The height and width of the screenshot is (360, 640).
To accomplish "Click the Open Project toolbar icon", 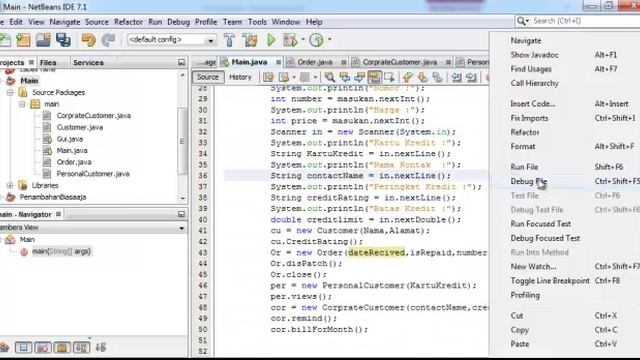I will 43,40.
